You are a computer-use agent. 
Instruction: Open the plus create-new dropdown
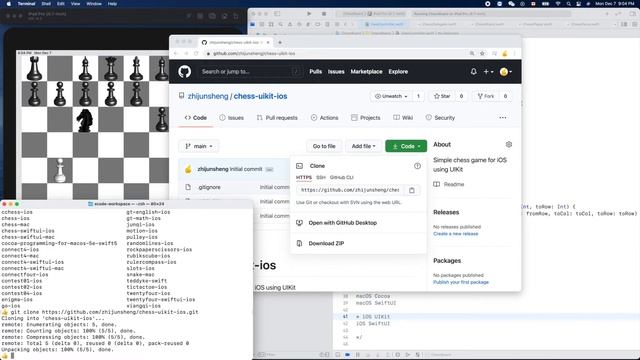pyautogui.click(x=488, y=71)
